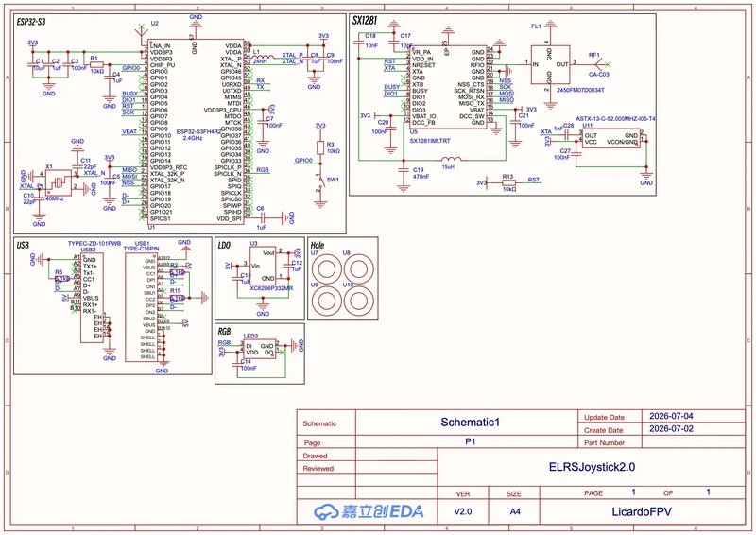Click the VBAT net label near GPIO9
This screenshot has width=756, height=535.
point(129,131)
